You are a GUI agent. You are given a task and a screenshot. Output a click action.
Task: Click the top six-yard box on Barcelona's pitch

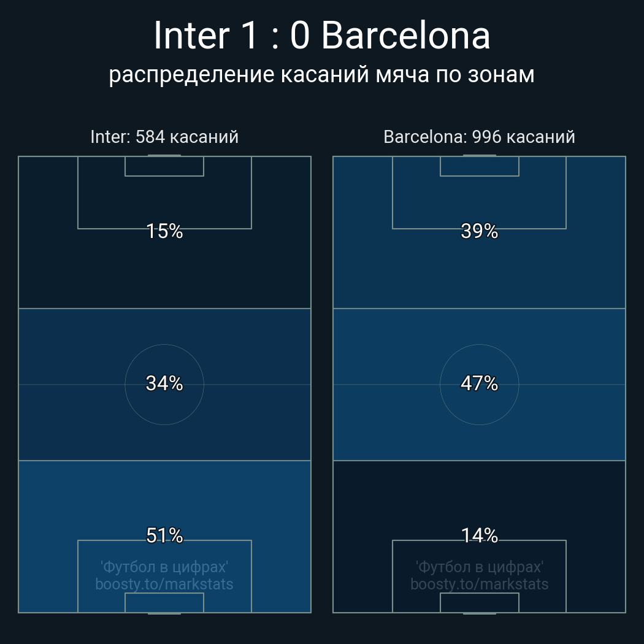[x=479, y=166]
